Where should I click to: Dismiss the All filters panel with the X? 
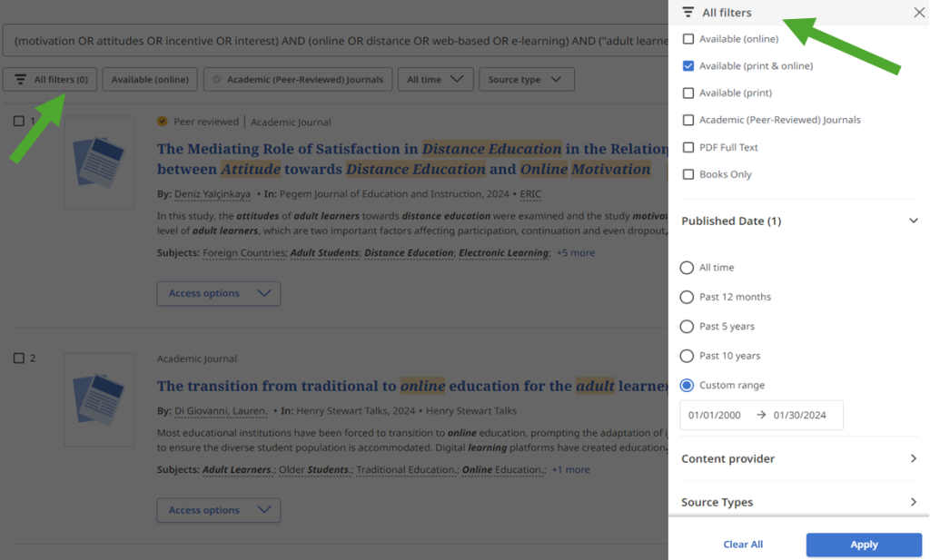click(916, 14)
